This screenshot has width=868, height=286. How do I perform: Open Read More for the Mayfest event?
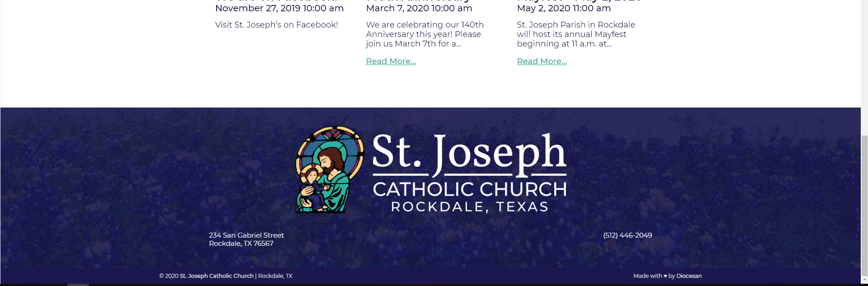click(x=542, y=61)
